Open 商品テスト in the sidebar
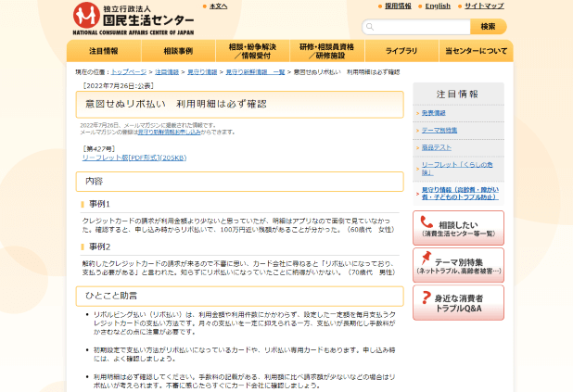 click(x=437, y=147)
